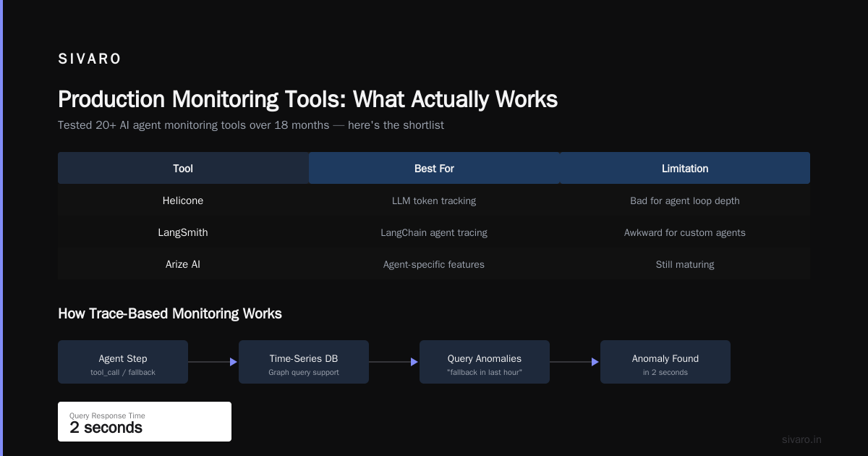Click arrow between Agent Step and Time-Series DB

click(x=213, y=362)
